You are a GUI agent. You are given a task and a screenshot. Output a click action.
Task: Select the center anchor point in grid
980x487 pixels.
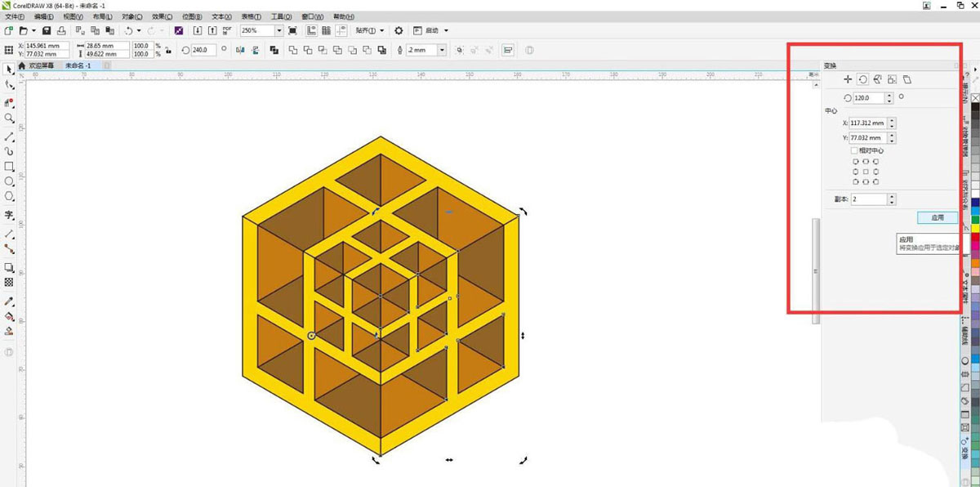[865, 172]
